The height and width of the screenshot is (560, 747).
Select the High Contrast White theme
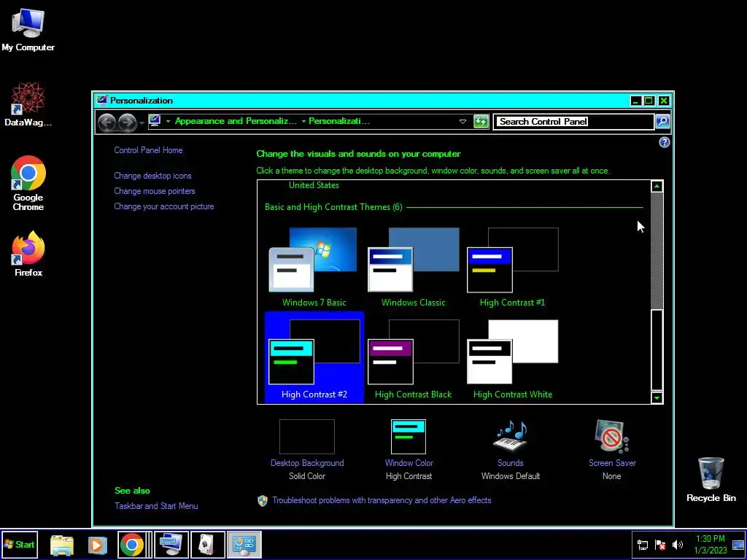[x=512, y=357]
